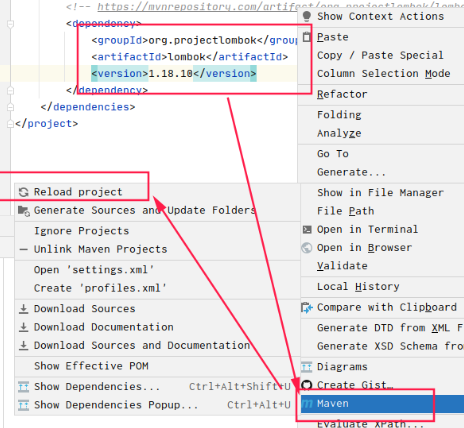Image resolution: width=464 pixels, height=428 pixels.
Task: Click the reload arrows icon beside Reload project
Action: (x=24, y=192)
